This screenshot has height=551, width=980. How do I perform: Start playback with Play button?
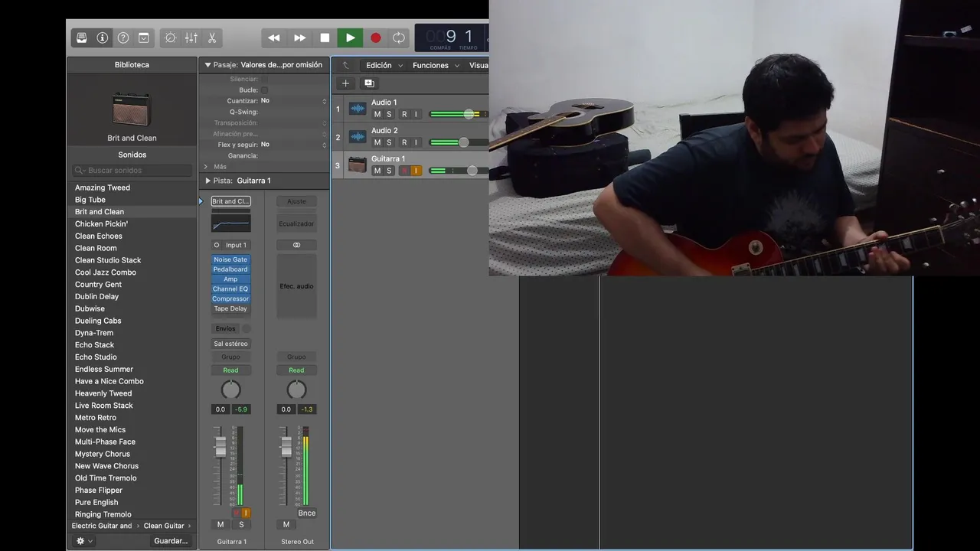click(x=350, y=37)
